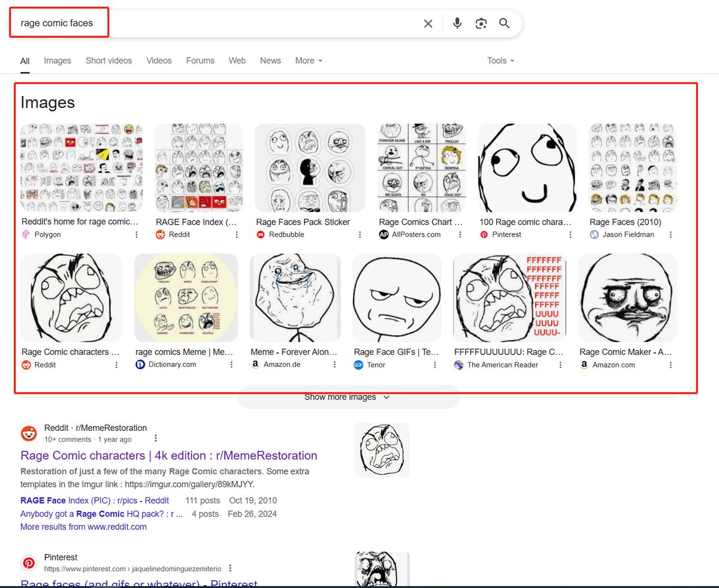Open options menu for Pinterest web result
Image resolution: width=719 pixels, height=588 pixels.
click(x=230, y=568)
